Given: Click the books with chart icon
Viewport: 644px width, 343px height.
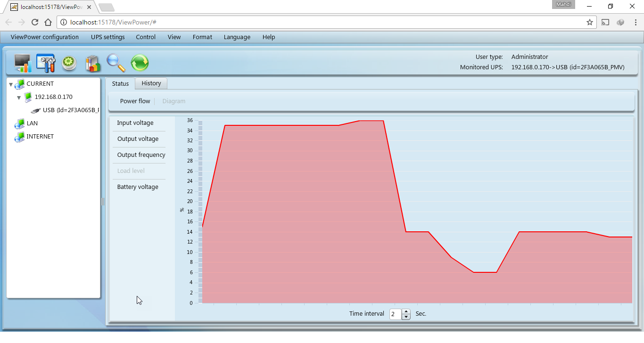Looking at the screenshot, I should (x=93, y=63).
